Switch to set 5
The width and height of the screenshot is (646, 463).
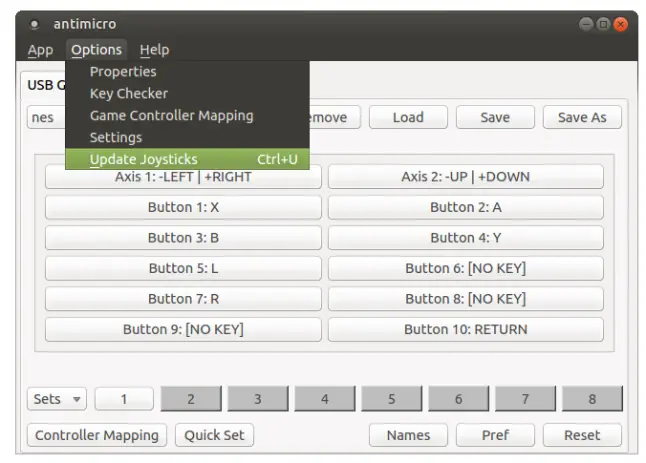[x=391, y=399]
